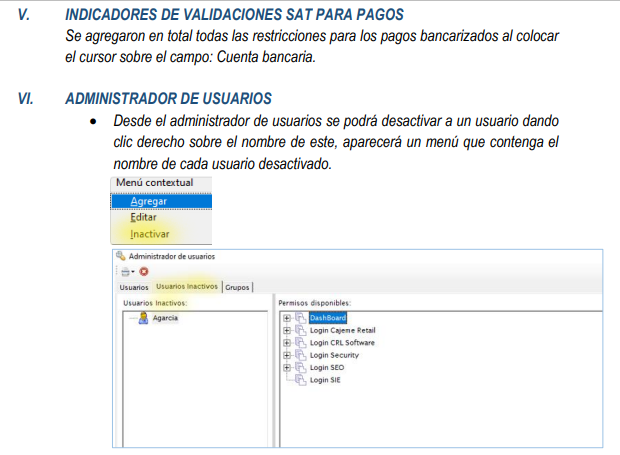
Task: Click the Permisos disponibles: label
Action: tap(314, 303)
